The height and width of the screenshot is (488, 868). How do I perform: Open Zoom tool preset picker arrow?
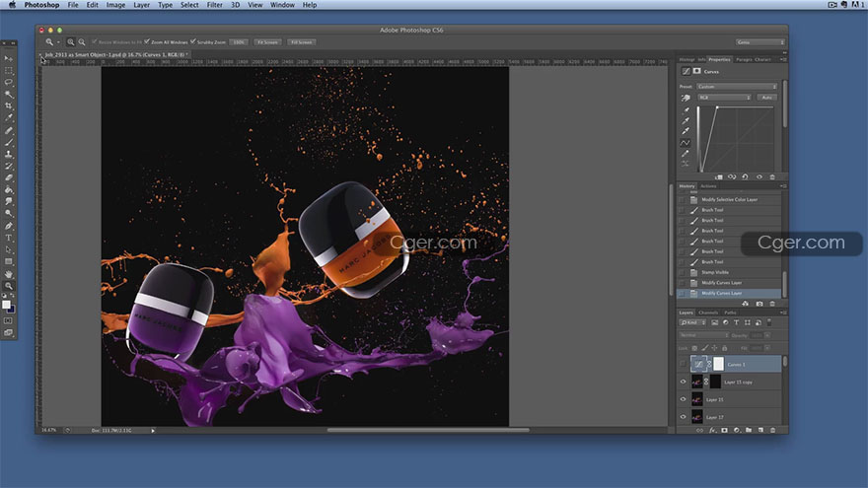click(x=58, y=42)
